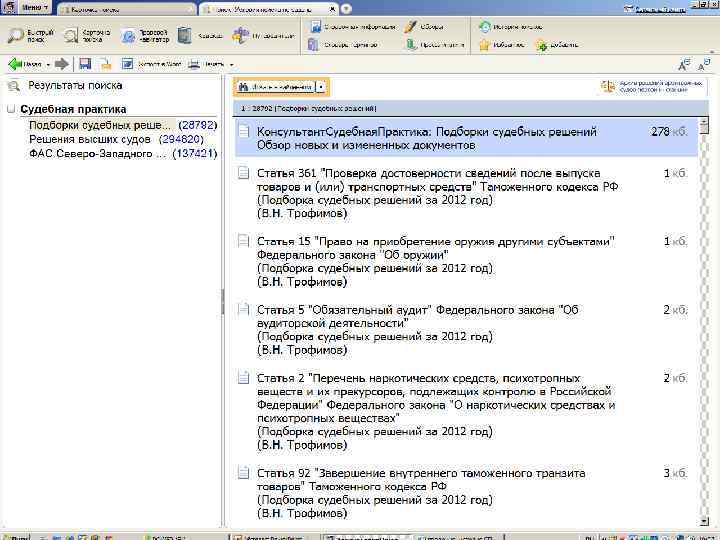
Task: Select ФАС Северо-Западного (137421) in tree
Action: pos(123,153)
